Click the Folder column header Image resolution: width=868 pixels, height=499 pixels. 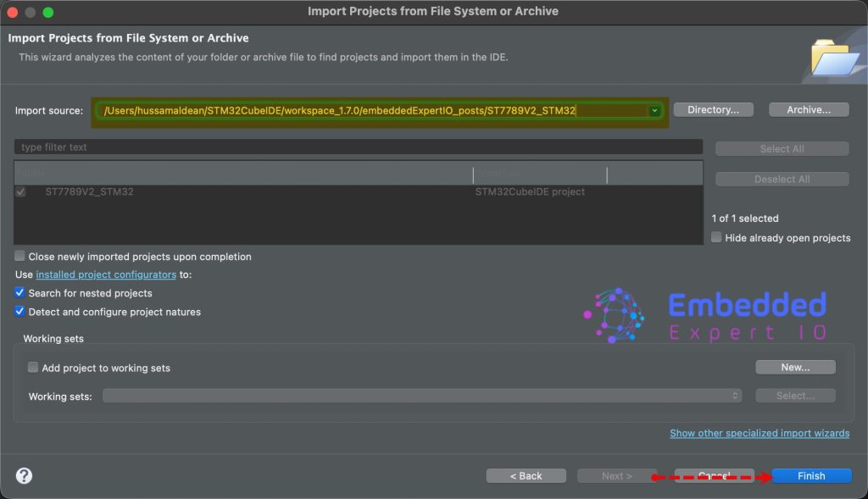(x=242, y=174)
